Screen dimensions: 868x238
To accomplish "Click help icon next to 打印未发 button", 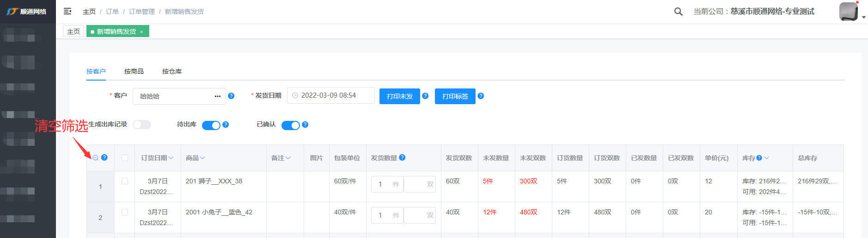I will coord(425,96).
